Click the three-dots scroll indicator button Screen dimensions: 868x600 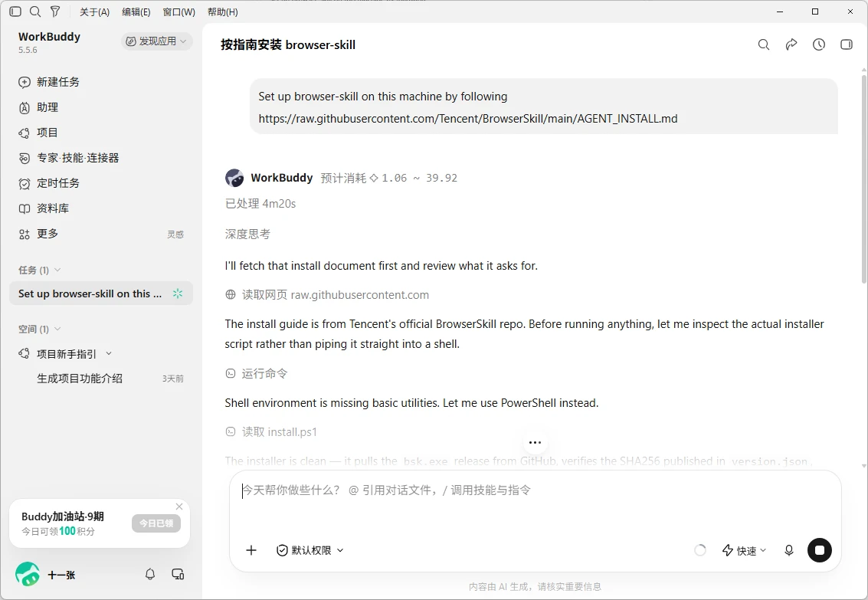click(x=535, y=442)
